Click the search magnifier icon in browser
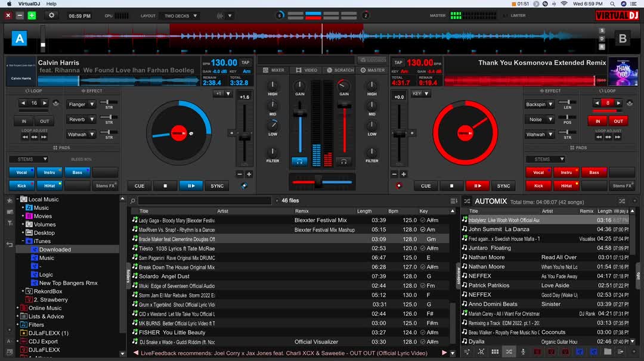 (132, 201)
